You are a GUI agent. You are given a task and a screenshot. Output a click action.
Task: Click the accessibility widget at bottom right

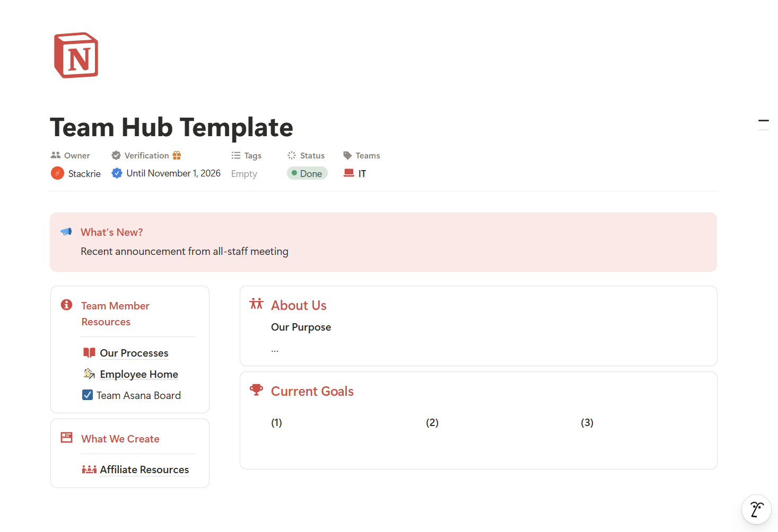click(x=756, y=509)
